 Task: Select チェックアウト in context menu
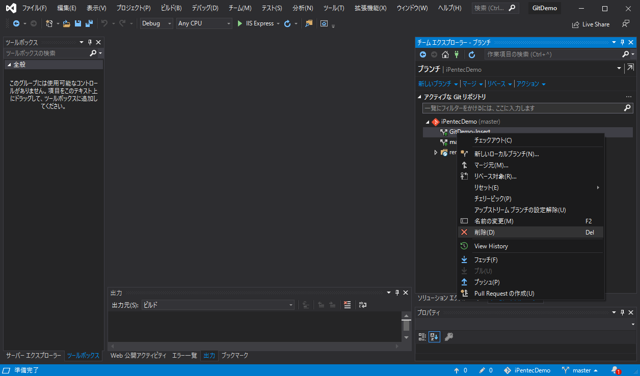pyautogui.click(x=530, y=140)
